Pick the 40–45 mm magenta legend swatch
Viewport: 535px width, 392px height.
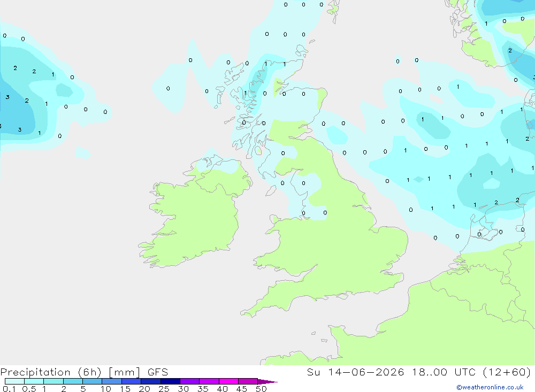(228, 381)
